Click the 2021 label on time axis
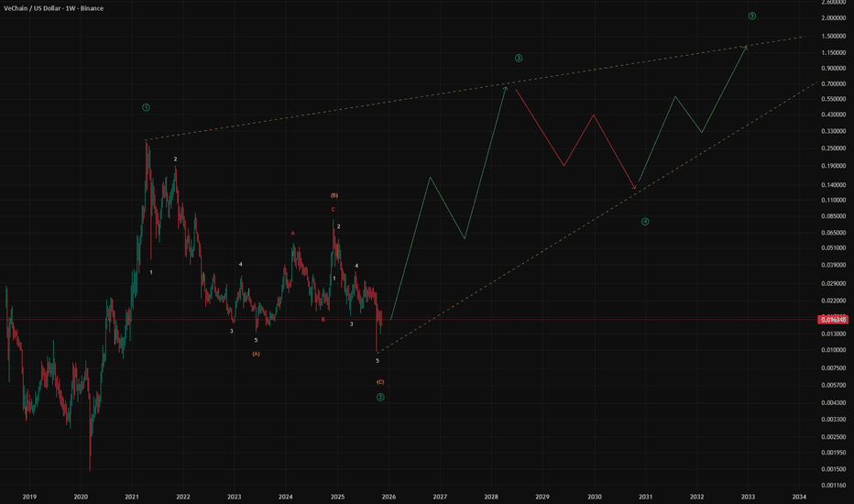854x504 pixels. pyautogui.click(x=132, y=496)
